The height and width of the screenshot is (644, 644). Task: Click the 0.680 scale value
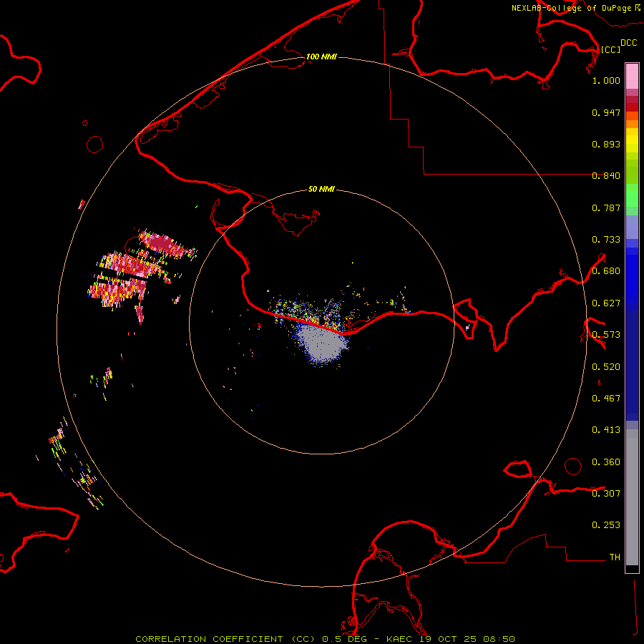(x=606, y=271)
